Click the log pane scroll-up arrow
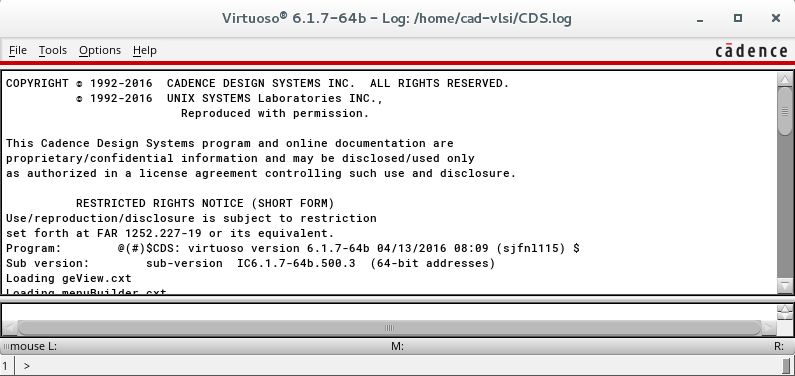 pos(785,80)
